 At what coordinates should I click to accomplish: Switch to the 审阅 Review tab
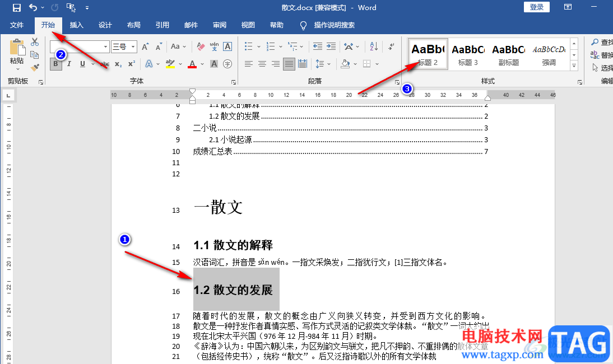[219, 25]
